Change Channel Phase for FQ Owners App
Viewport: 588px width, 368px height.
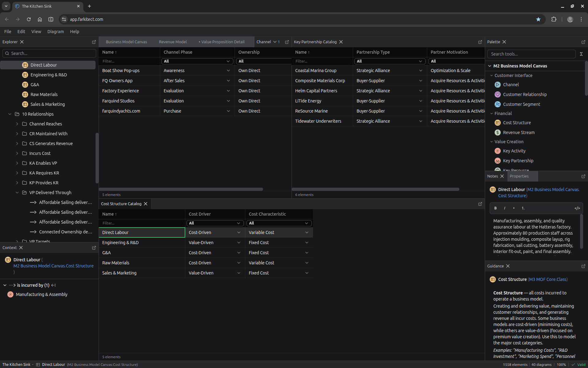[x=228, y=81]
